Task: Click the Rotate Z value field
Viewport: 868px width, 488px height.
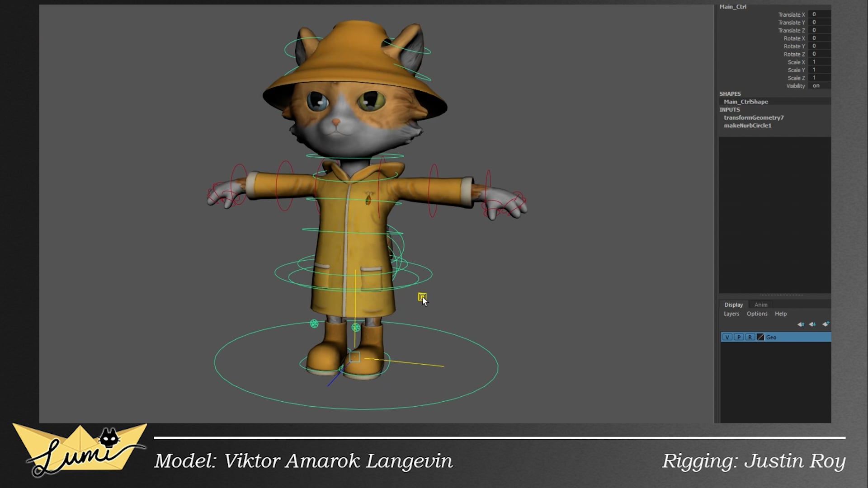Action: 819,54
